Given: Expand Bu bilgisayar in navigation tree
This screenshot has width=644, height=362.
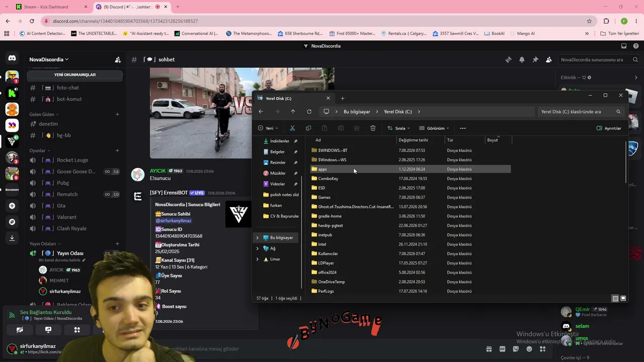Looking at the screenshot, I should tap(258, 238).
